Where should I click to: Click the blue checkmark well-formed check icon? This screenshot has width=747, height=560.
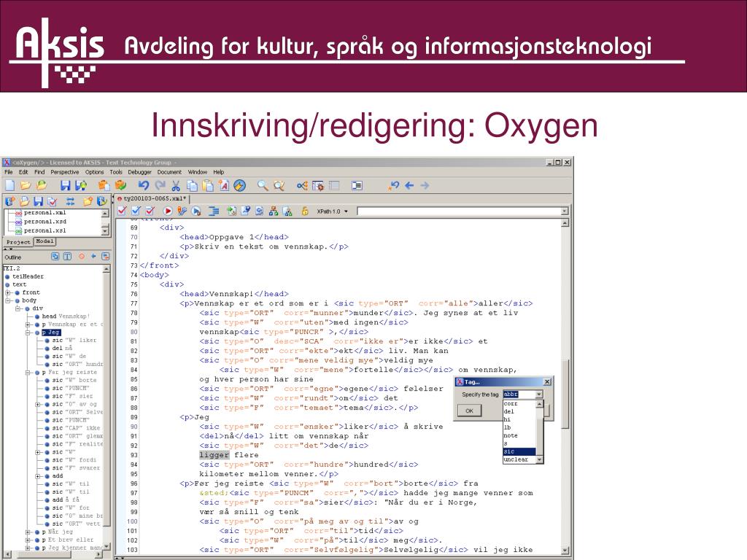pyautogui.click(x=136, y=211)
